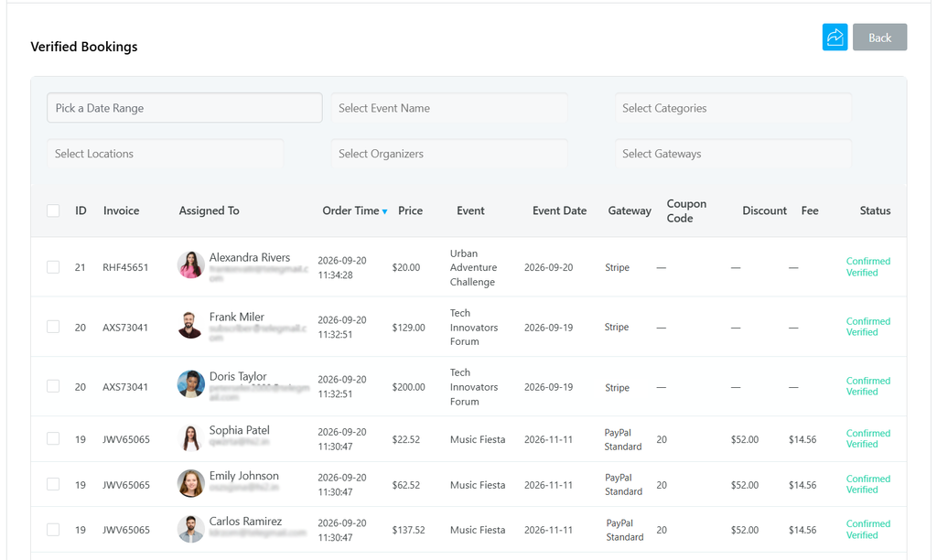The height and width of the screenshot is (560, 937).
Task: Click Tech Innovators Forum in Frank Miler row
Action: (x=474, y=327)
